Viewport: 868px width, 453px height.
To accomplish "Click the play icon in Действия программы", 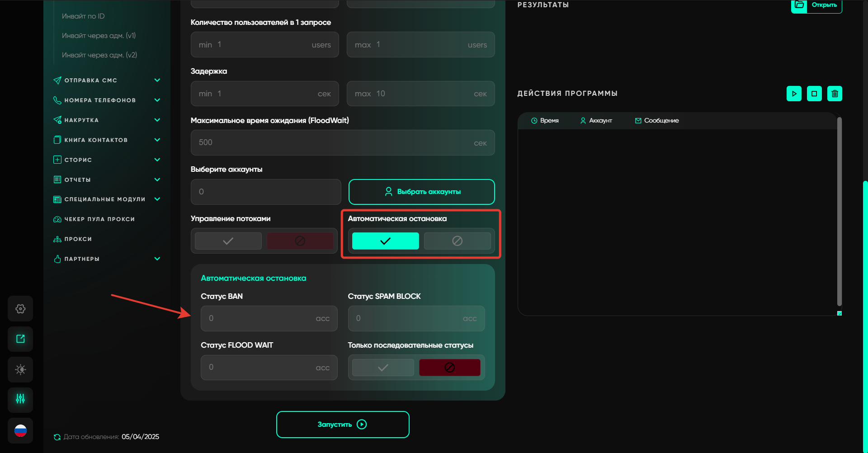I will pyautogui.click(x=794, y=94).
